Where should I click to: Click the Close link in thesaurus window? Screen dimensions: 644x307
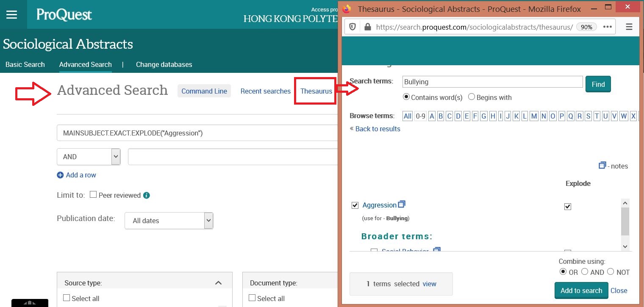(619, 290)
